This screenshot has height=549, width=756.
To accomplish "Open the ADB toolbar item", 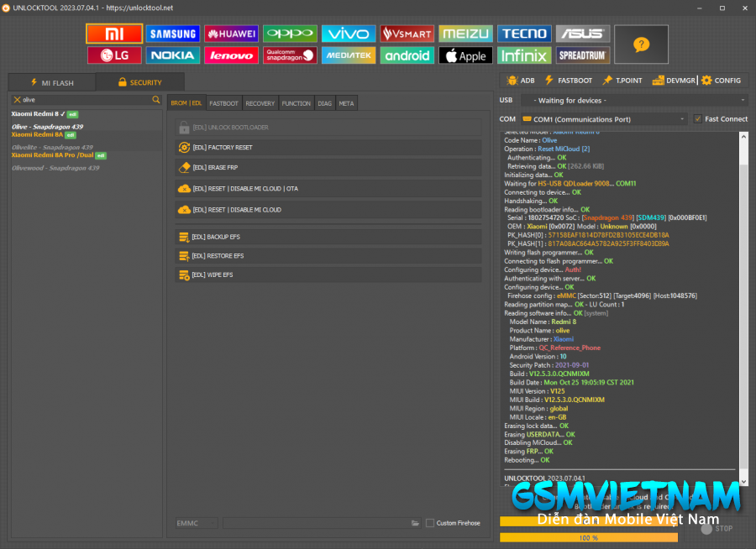I will tap(521, 81).
